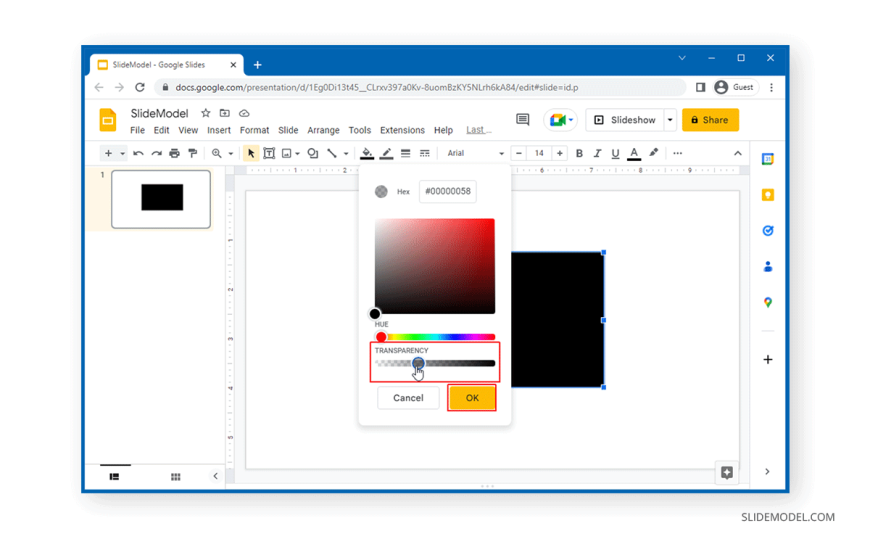Select the paint format tool
Viewport: 870px width, 539px height.
coord(193,154)
